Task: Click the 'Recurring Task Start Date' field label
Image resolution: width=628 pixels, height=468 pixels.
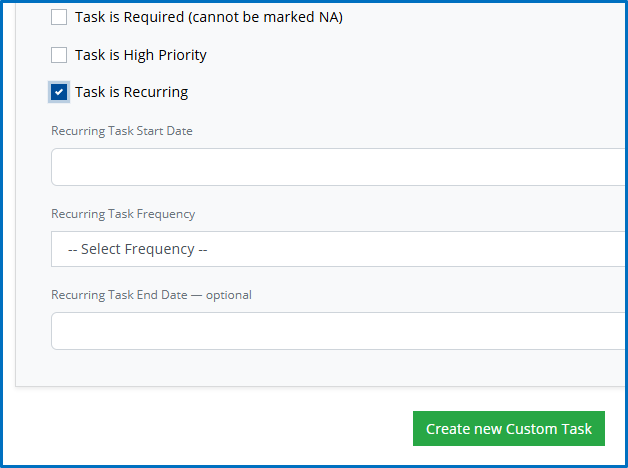Action: [x=122, y=131]
